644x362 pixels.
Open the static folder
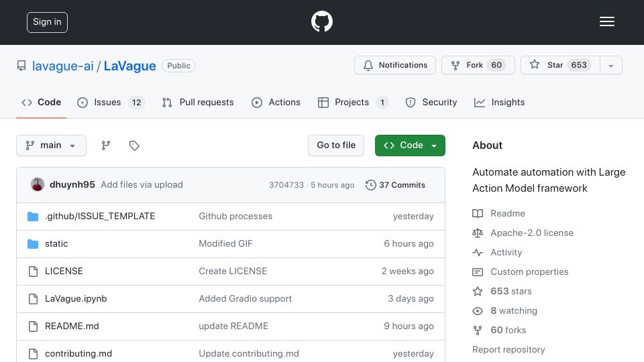coord(56,244)
